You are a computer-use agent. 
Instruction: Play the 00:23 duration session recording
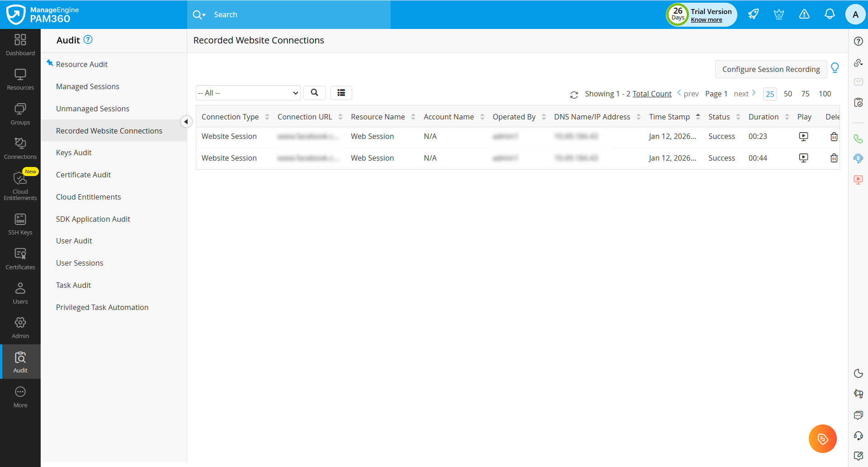[803, 136]
